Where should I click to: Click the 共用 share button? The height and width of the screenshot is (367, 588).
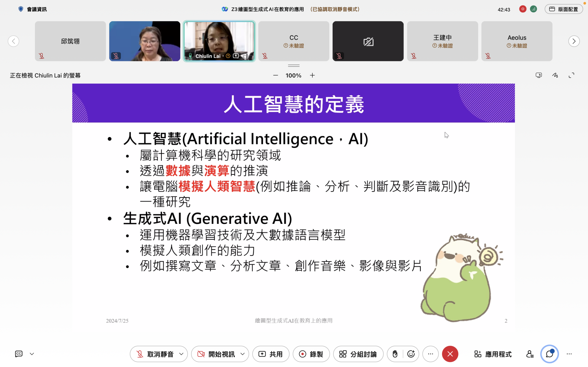271,354
